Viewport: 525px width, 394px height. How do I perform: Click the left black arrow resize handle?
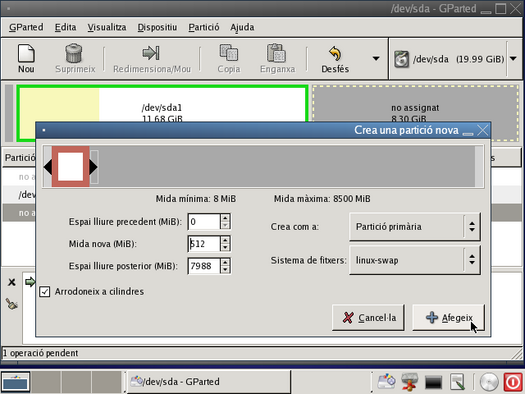click(x=48, y=167)
